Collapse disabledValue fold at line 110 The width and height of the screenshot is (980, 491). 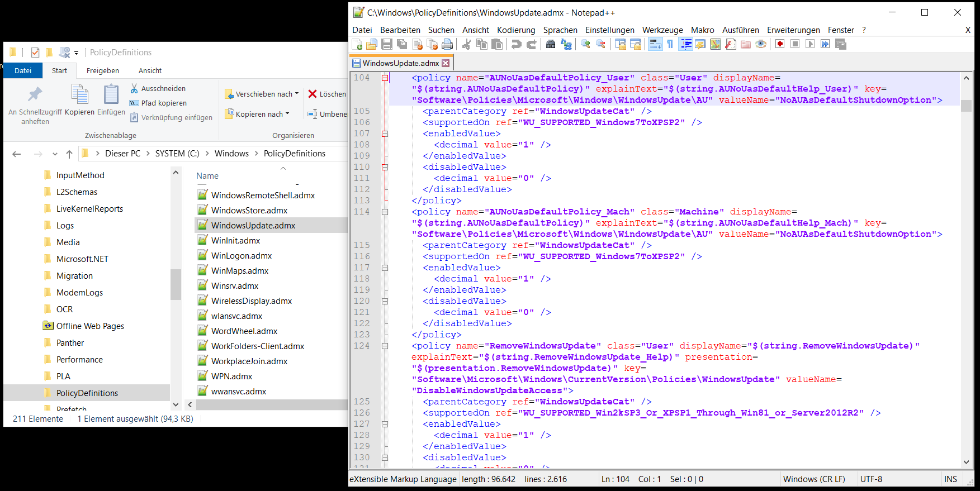(385, 167)
